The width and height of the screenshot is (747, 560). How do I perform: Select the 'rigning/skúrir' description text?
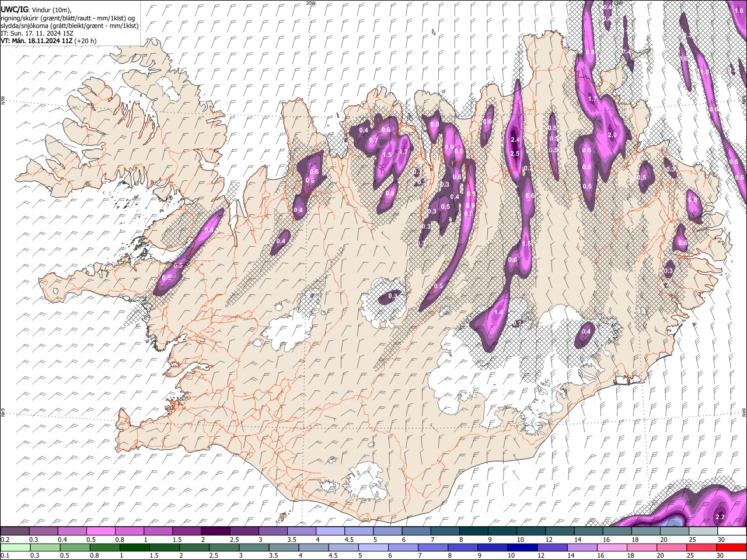tap(20, 17)
